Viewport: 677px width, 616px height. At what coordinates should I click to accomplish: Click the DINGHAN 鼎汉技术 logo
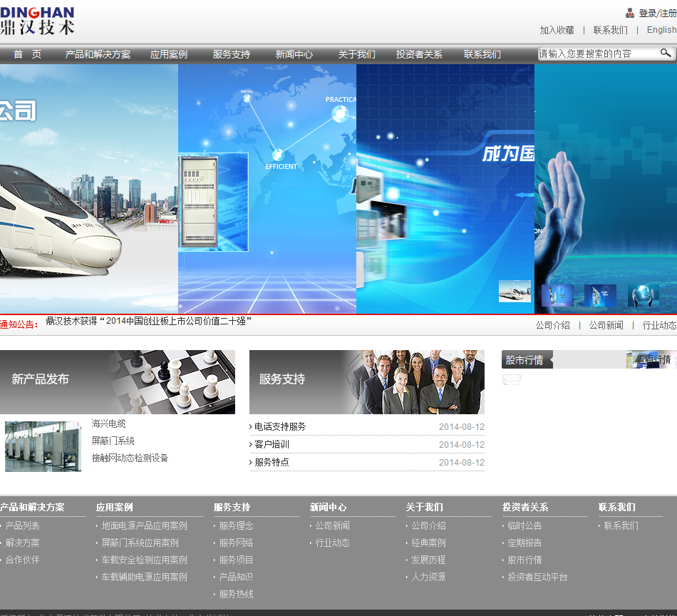click(x=37, y=21)
